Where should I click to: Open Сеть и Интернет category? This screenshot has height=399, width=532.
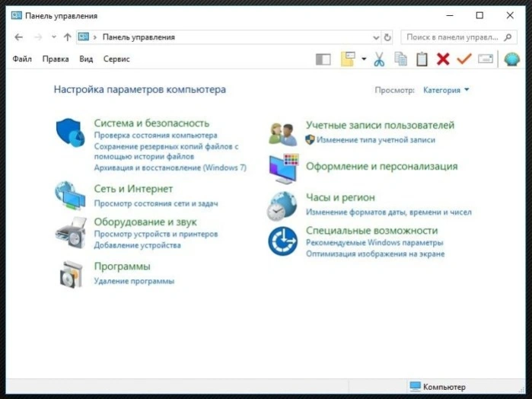coord(133,189)
